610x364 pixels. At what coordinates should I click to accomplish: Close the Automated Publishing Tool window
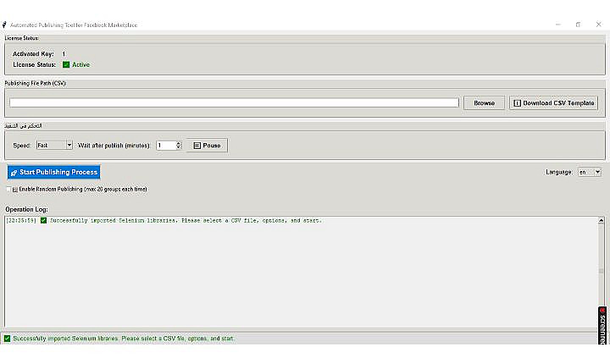[x=598, y=25]
